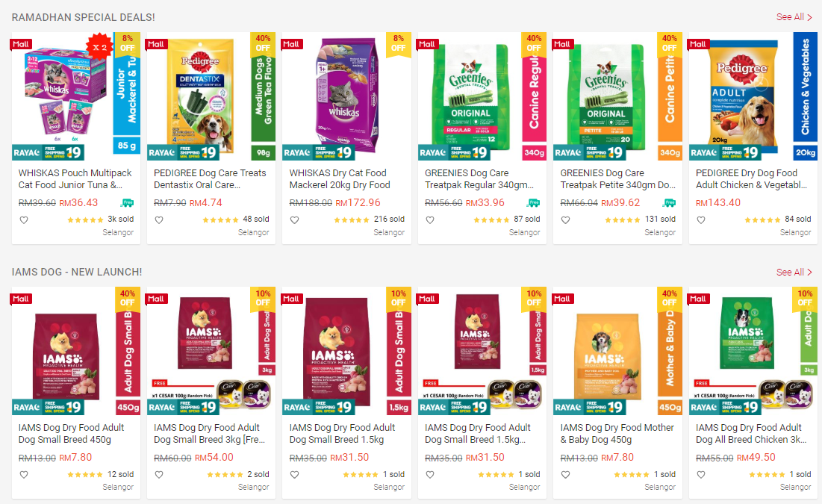Open GREENIES Original Regular product image

pos(482,96)
